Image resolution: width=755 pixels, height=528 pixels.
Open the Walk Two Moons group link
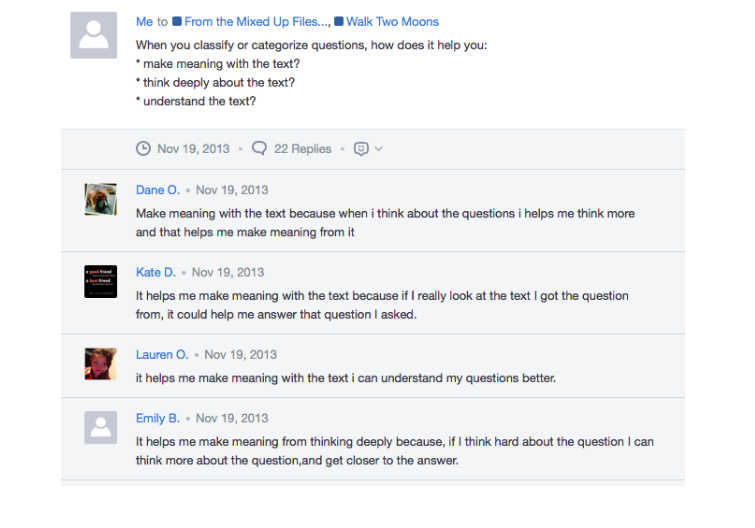[x=392, y=22]
